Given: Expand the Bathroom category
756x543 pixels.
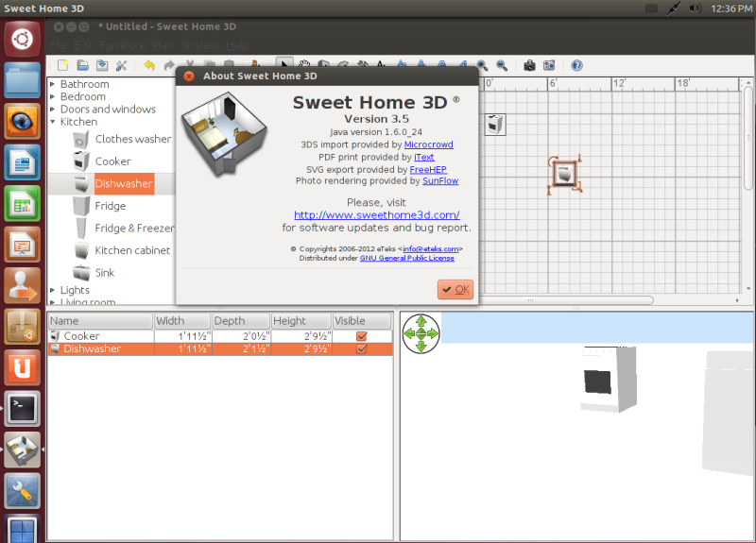Looking at the screenshot, I should (x=53, y=84).
